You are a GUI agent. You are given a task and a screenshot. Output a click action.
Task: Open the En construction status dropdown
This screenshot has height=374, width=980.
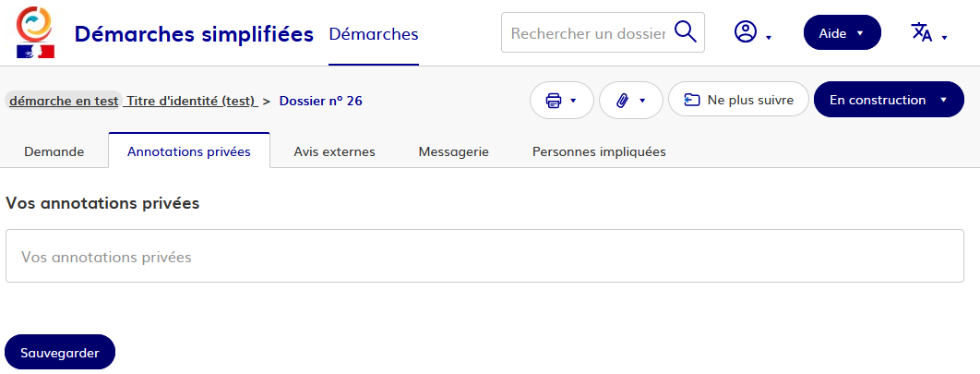click(888, 100)
